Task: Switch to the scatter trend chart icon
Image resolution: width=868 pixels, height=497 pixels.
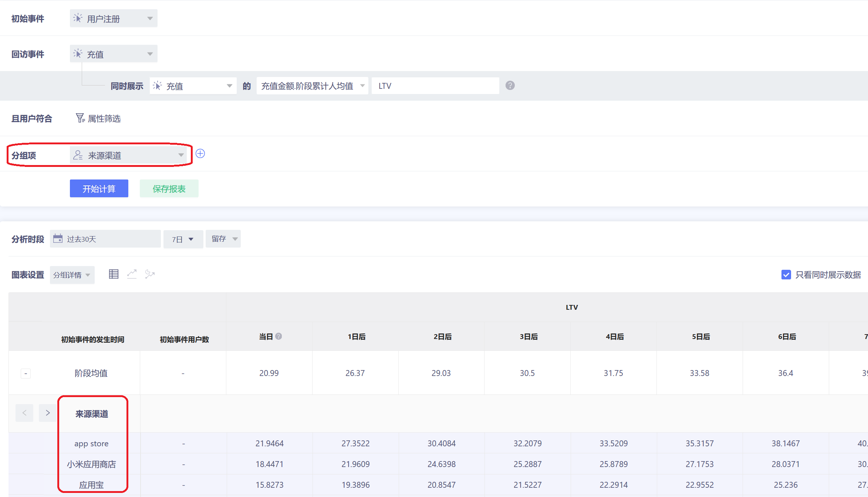Action: 150,274
